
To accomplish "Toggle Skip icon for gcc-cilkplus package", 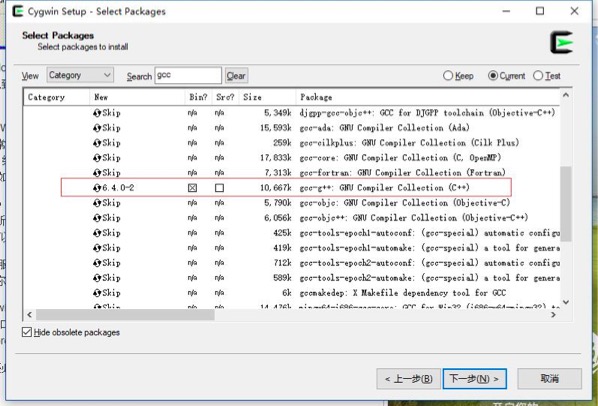I will (97, 143).
